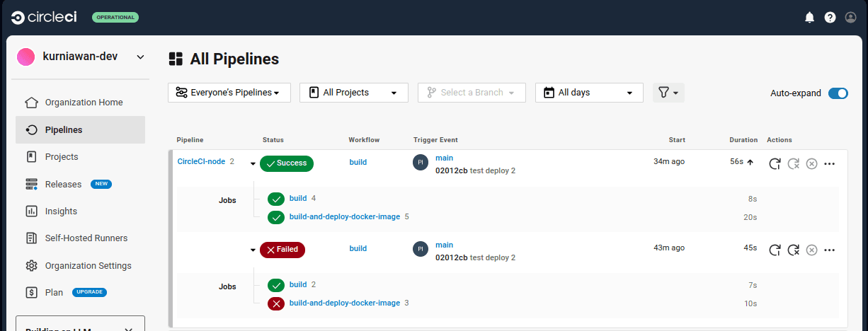868x331 pixels.
Task: Open the All days date dropdown
Action: [589, 93]
